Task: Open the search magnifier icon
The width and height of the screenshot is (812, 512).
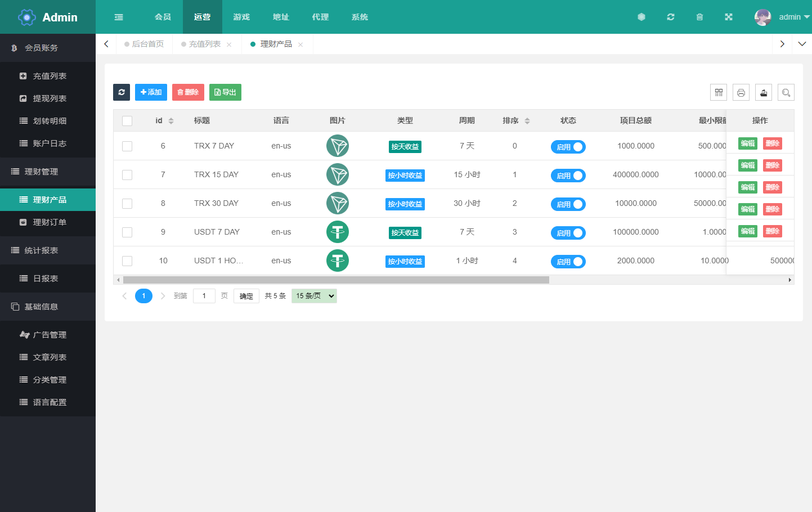Action: [786, 92]
